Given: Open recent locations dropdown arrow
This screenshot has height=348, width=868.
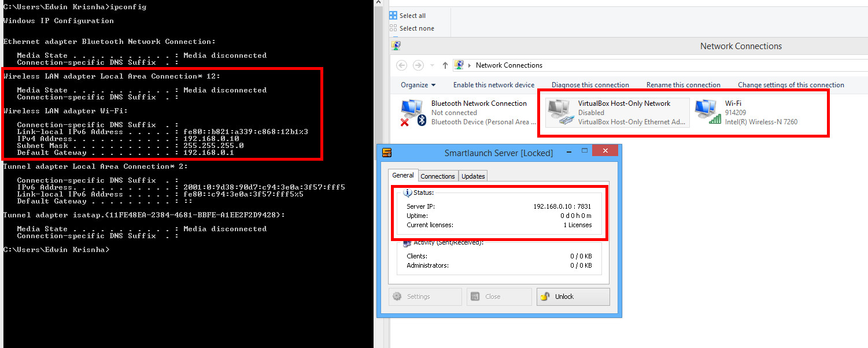Looking at the screenshot, I should tap(431, 65).
